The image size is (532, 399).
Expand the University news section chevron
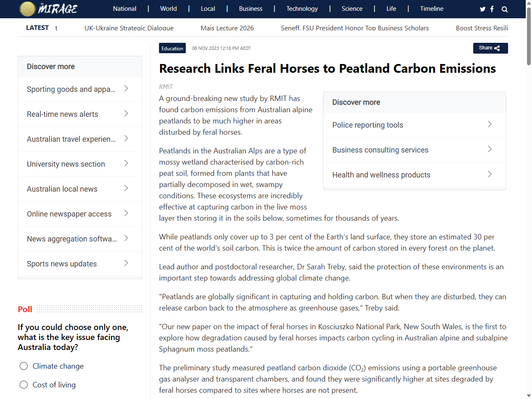tap(126, 164)
